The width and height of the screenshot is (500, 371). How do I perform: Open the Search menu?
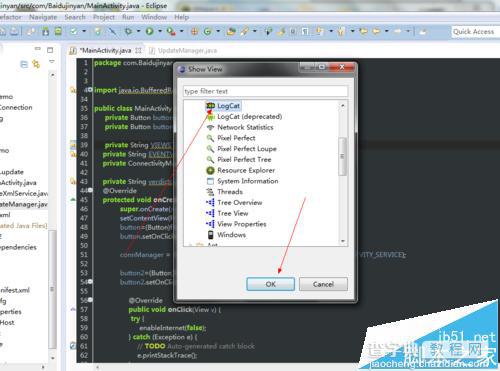click(75, 17)
